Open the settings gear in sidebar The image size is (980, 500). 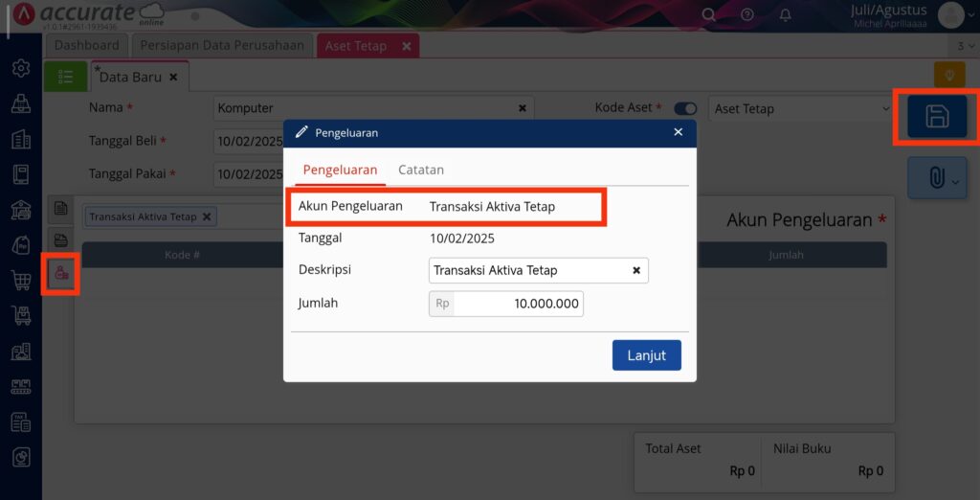coord(21,68)
